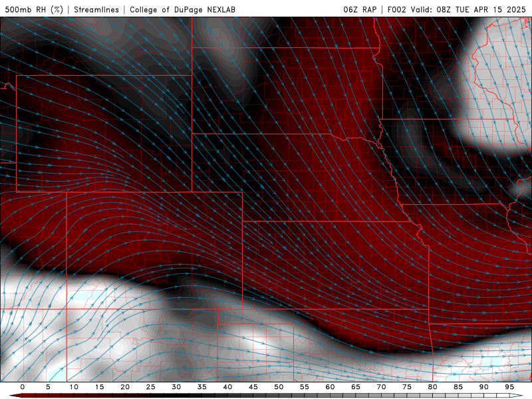Click the '80' value on color scale

coord(432,387)
